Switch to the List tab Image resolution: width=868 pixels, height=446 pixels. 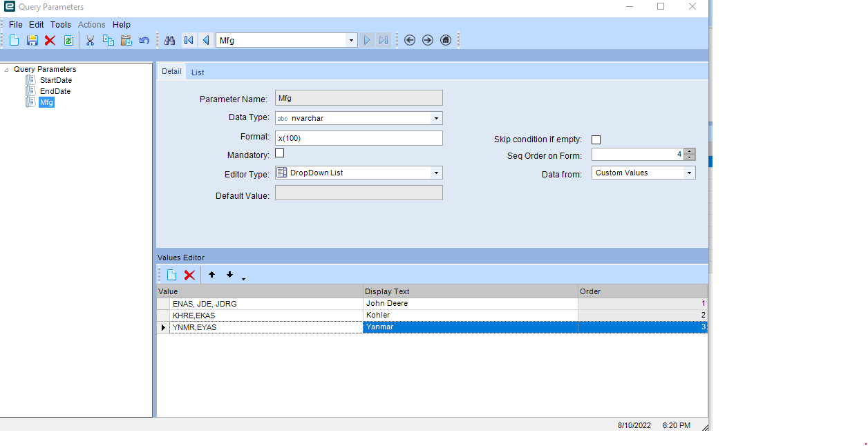click(x=198, y=72)
